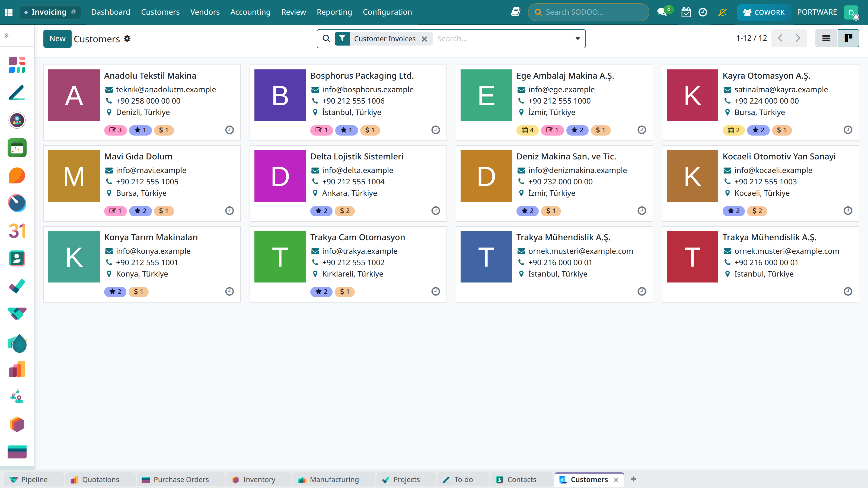
Task: Click Bosphorus Packaging purple B avatar
Action: tap(280, 95)
